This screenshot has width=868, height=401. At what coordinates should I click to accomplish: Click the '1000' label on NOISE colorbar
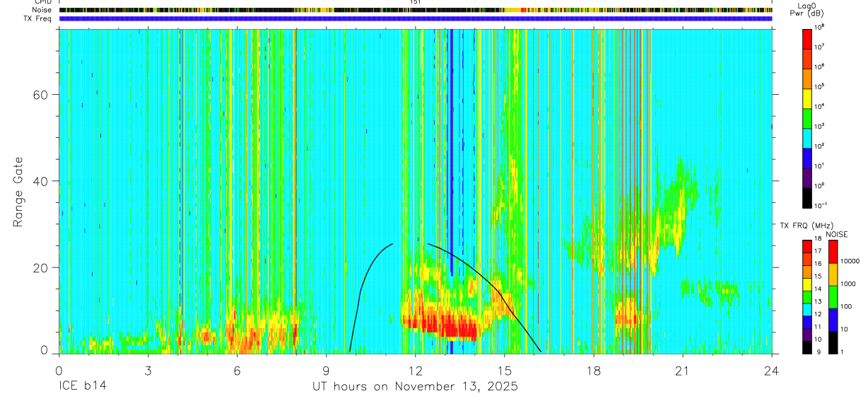point(849,284)
